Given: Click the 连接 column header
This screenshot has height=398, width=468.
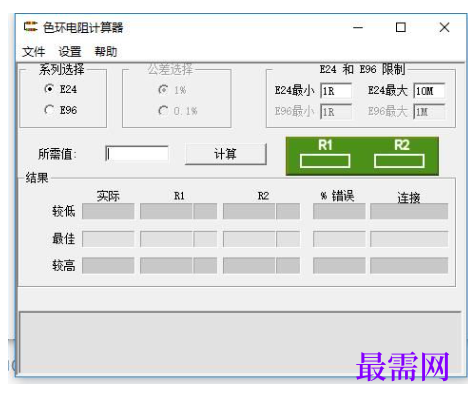Looking at the screenshot, I should (409, 197).
